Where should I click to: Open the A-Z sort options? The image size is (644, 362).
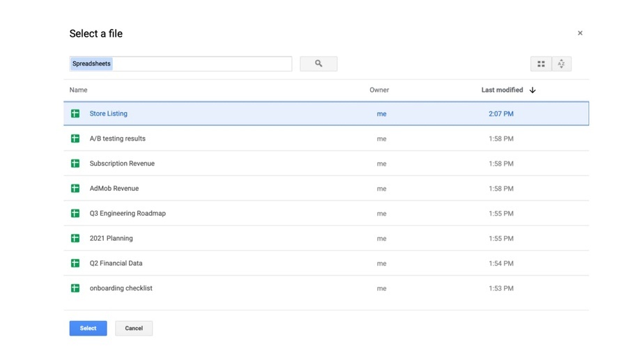(561, 63)
